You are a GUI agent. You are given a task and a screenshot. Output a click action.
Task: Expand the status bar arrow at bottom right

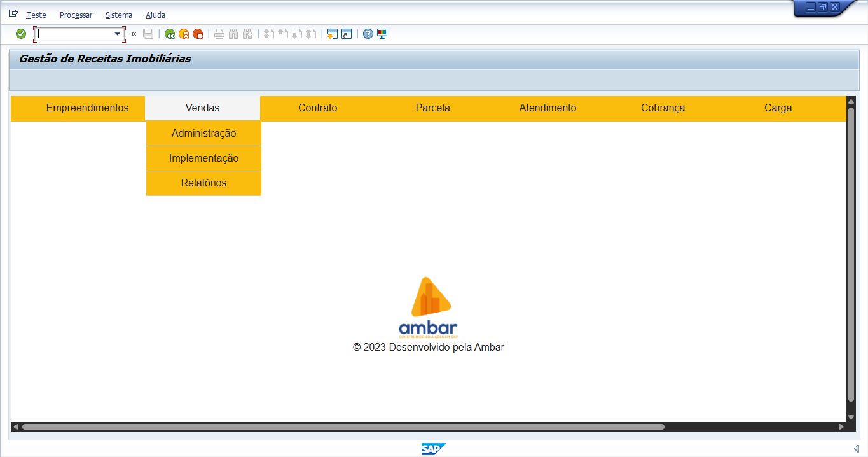[x=856, y=449]
